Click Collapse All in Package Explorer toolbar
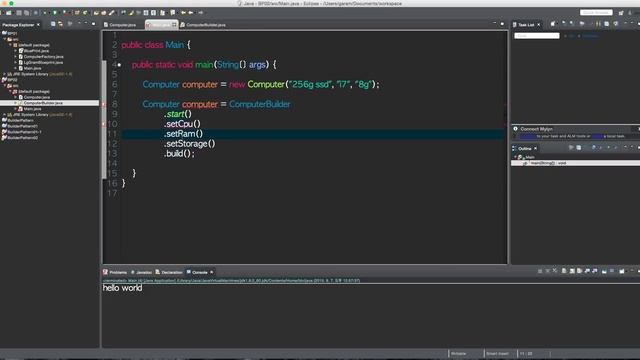The width and height of the screenshot is (640, 360). pos(53,24)
